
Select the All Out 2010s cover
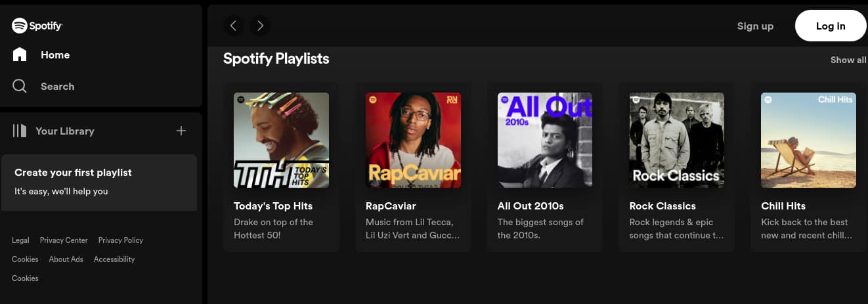[x=545, y=140]
